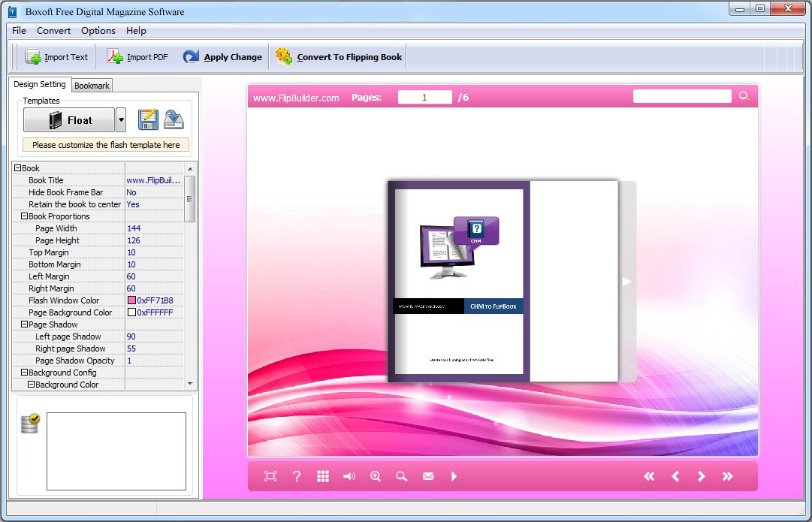Flip forward using the book's right edge arrow
Image resolution: width=812 pixels, height=522 pixels.
coord(626,282)
